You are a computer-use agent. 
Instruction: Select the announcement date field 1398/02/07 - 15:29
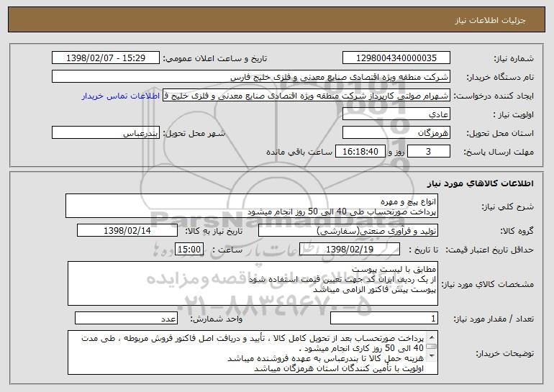(106, 58)
